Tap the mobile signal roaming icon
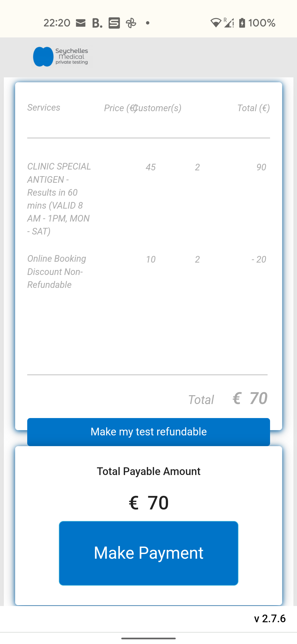The image size is (297, 644). [x=229, y=23]
